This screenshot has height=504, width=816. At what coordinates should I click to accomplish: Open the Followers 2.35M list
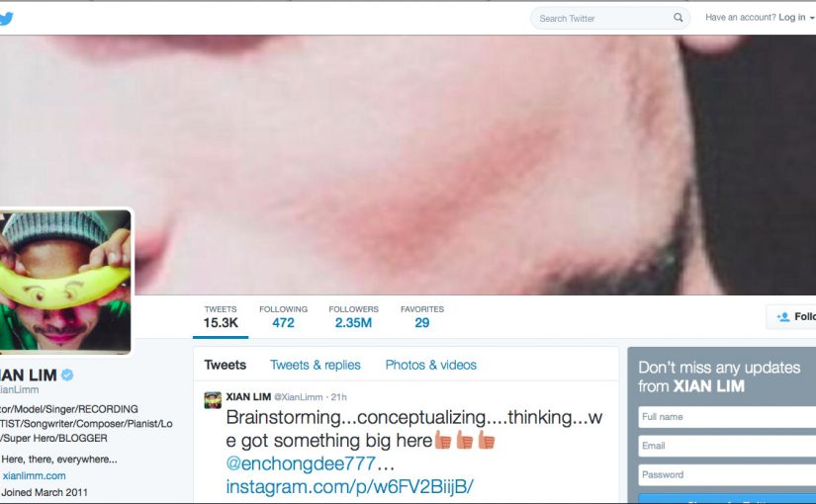(x=353, y=317)
